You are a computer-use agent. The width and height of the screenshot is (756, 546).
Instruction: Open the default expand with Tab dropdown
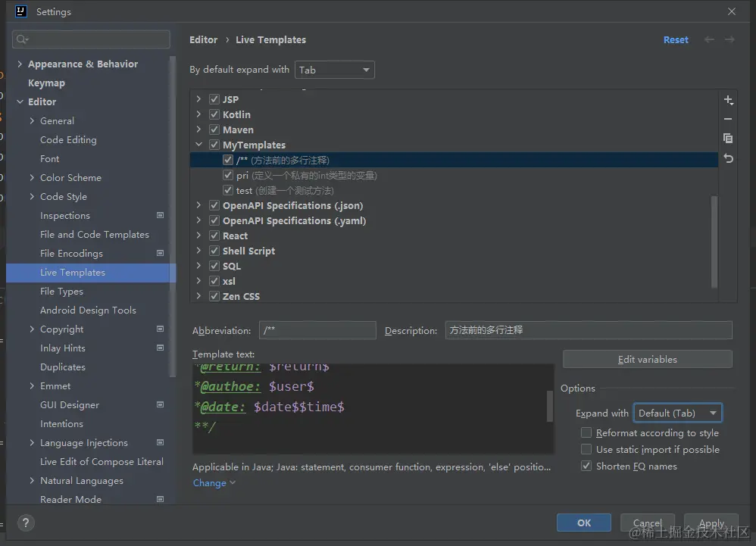coord(335,70)
